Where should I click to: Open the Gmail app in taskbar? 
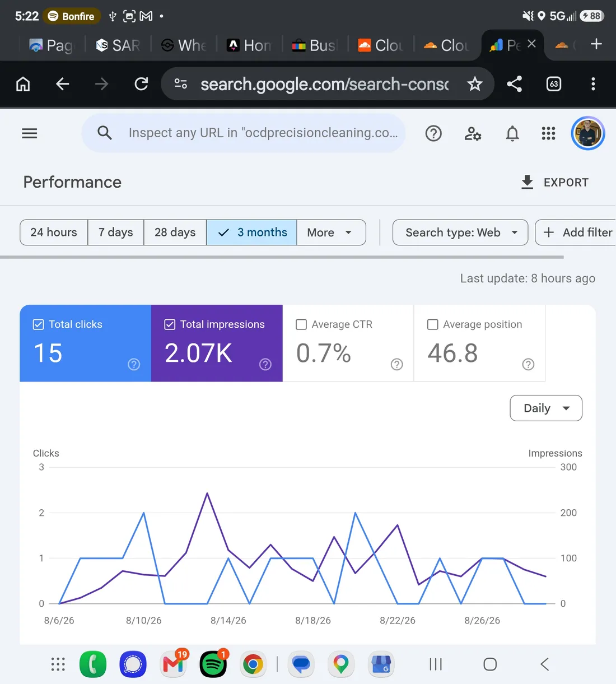click(174, 664)
